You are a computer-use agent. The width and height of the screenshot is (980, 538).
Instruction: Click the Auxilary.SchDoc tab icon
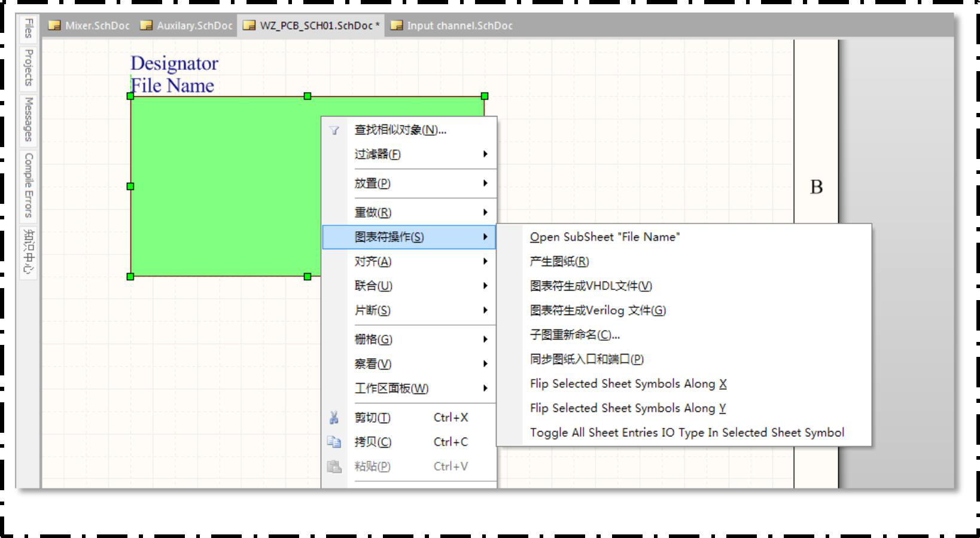point(146,26)
